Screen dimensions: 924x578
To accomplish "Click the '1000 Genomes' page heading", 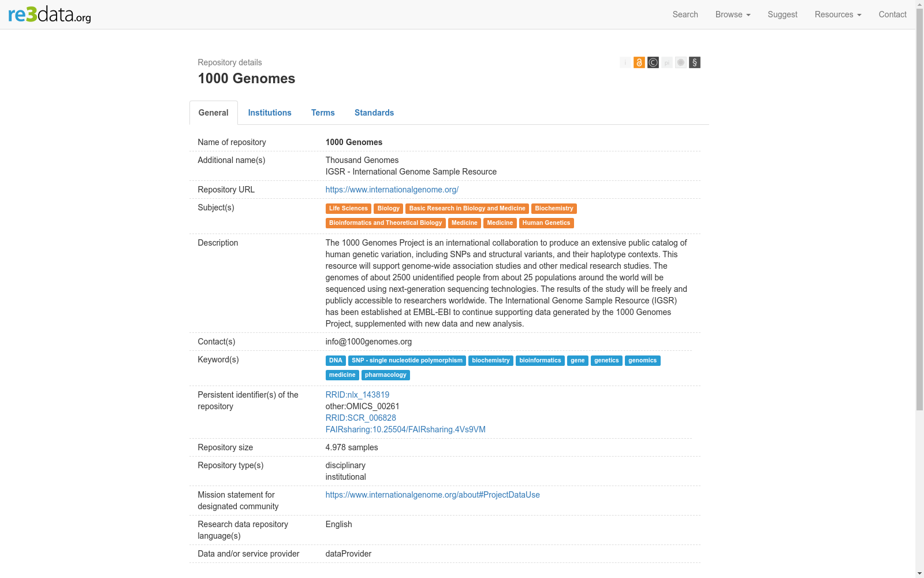I will coord(247,79).
